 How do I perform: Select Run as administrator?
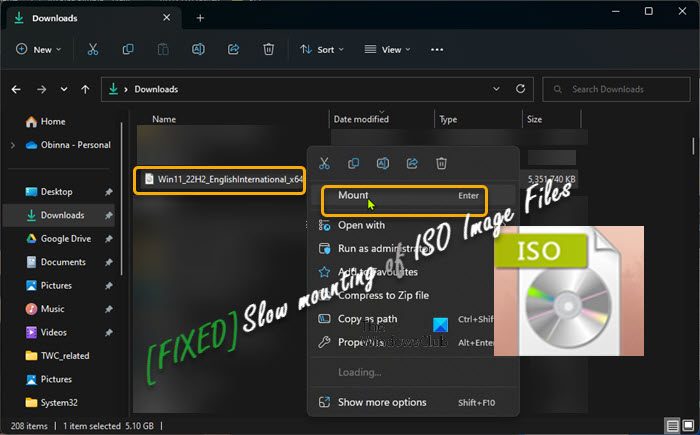click(x=413, y=249)
